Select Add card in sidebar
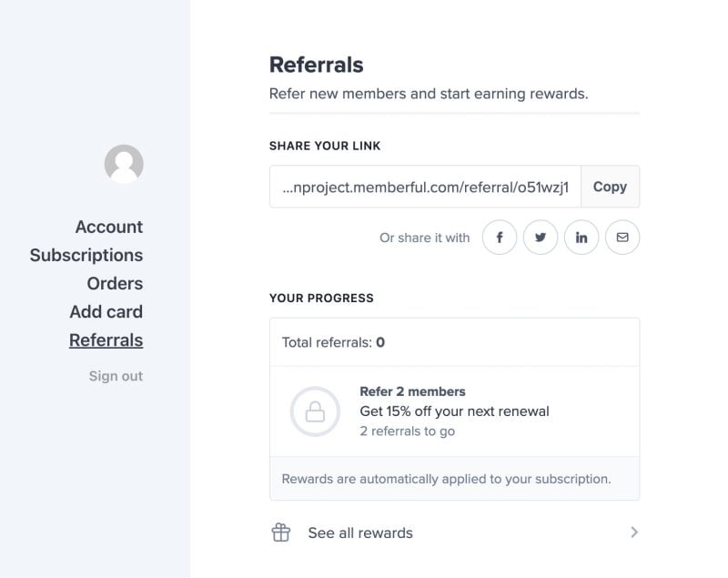Screen dimensions: 728x578 106,312
